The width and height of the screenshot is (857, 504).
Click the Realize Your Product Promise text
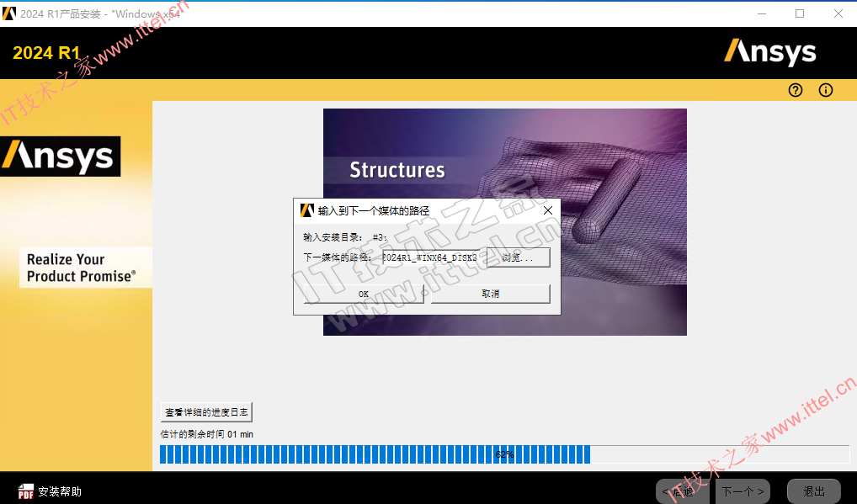pyautogui.click(x=81, y=268)
